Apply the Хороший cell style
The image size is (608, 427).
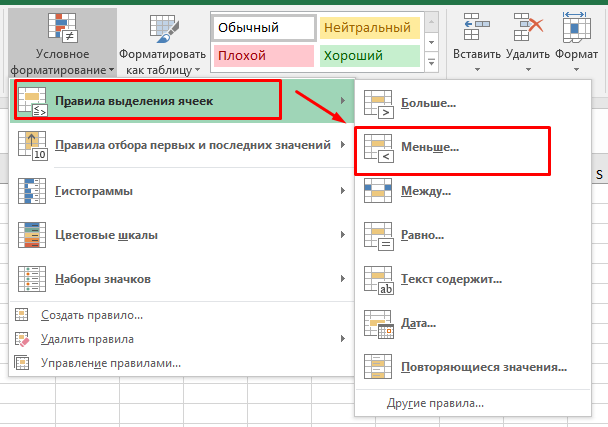pos(370,55)
